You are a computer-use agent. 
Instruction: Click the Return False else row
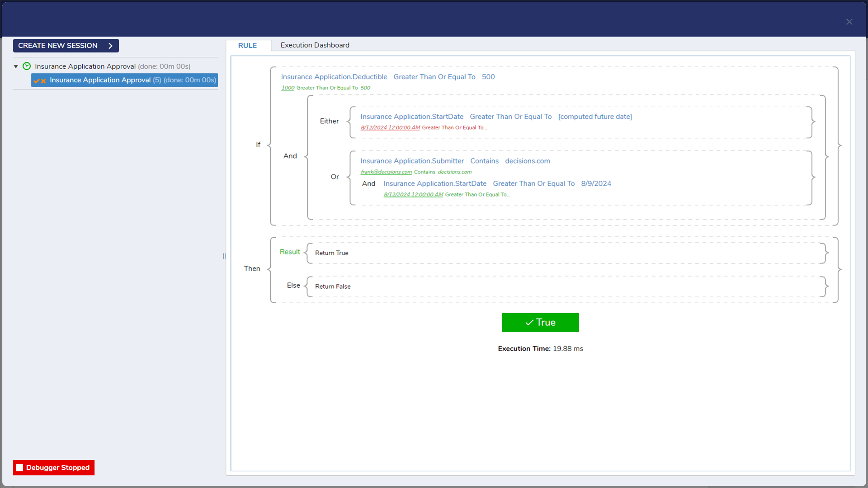coord(333,286)
